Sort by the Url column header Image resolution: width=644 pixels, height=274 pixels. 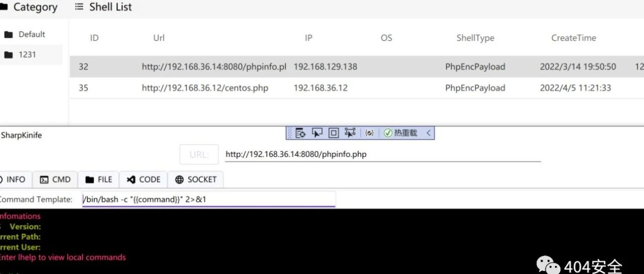pos(159,38)
